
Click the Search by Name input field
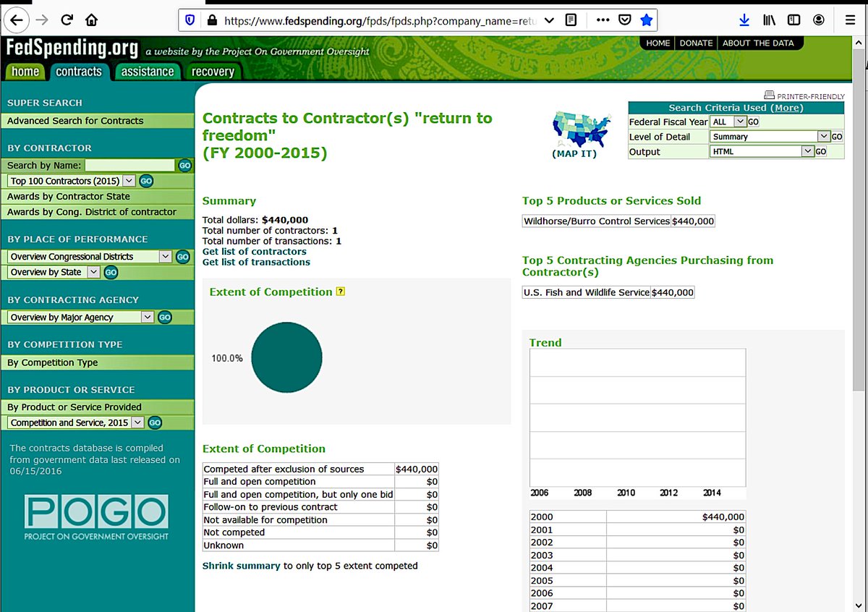pyautogui.click(x=129, y=166)
